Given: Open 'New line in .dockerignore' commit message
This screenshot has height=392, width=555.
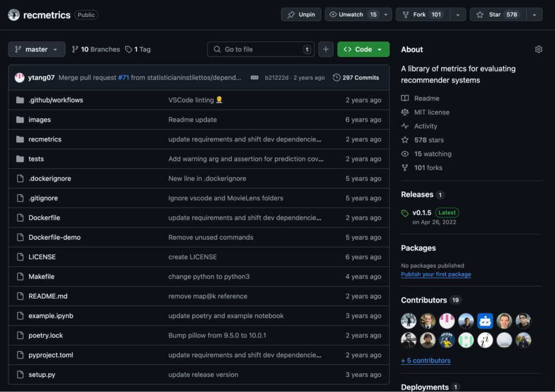Looking at the screenshot, I should (208, 178).
